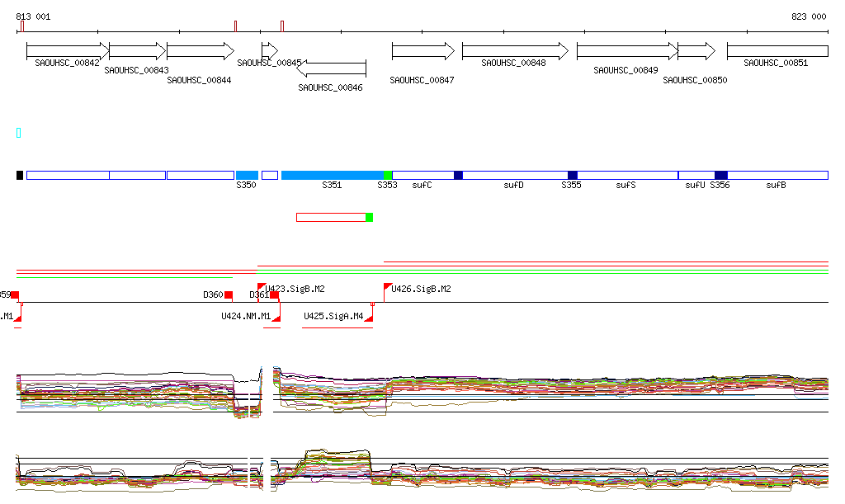Select the SAOUHSC_00844 gene arrow
845x504 pixels.
201,51
